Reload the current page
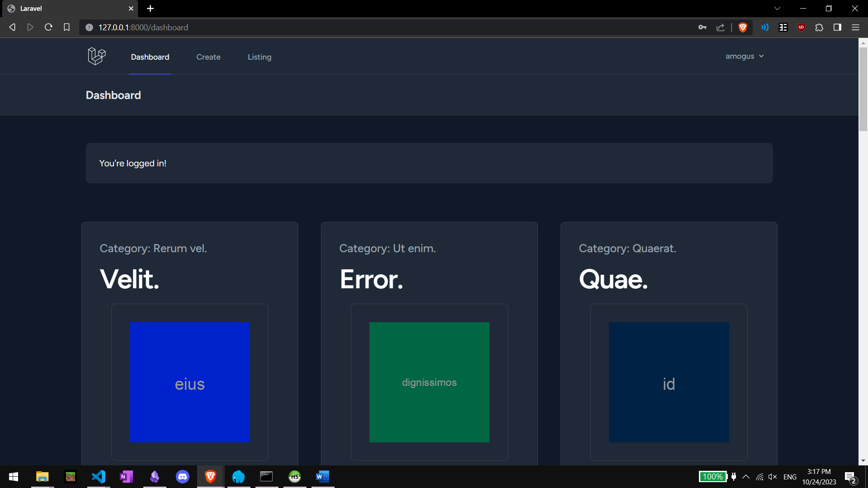 [x=48, y=27]
